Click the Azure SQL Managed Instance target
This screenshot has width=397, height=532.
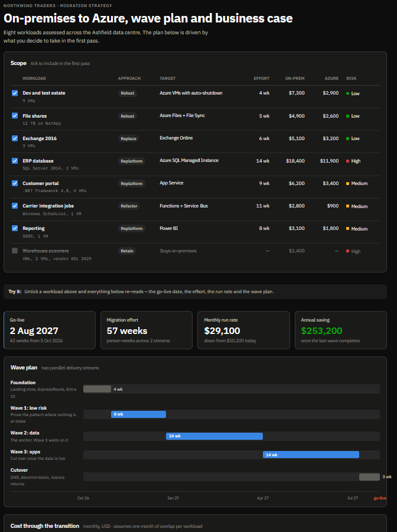(189, 160)
